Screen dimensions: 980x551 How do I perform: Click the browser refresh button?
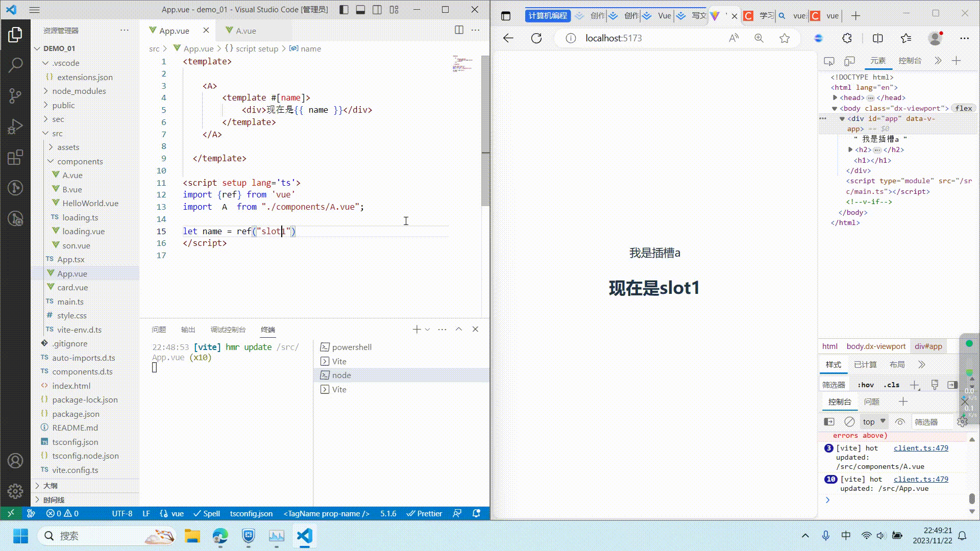(536, 38)
